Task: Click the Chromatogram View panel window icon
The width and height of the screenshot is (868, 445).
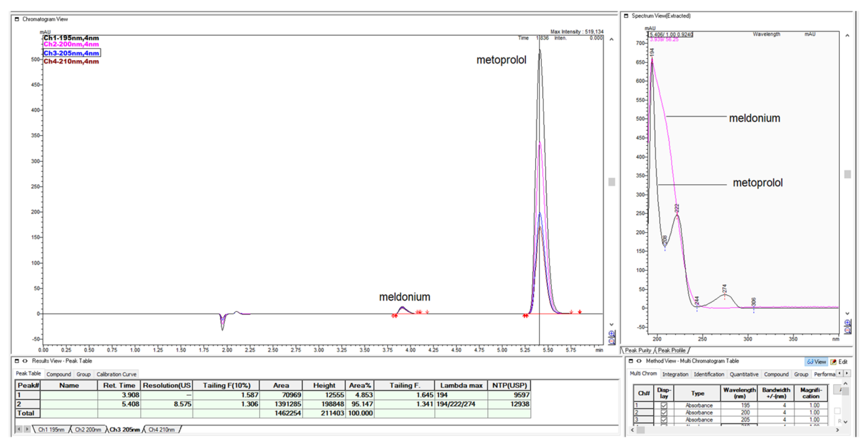Action: (x=16, y=19)
